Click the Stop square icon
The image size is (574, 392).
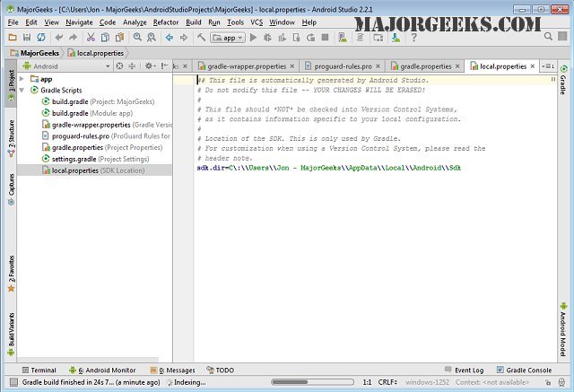[x=325, y=38]
